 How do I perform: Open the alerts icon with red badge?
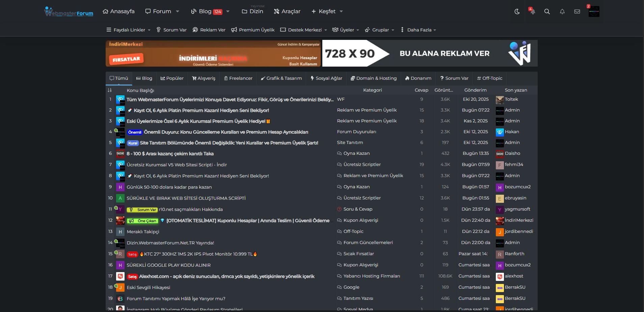(x=532, y=11)
